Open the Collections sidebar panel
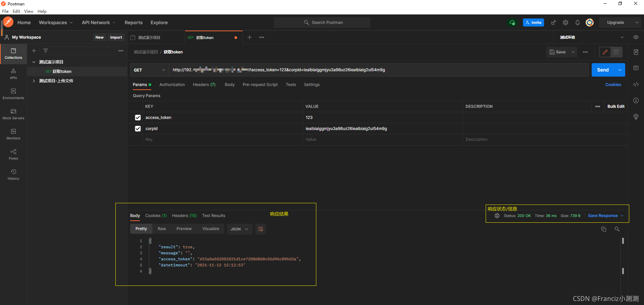Screen dimensions: 644x305 click(x=13, y=54)
